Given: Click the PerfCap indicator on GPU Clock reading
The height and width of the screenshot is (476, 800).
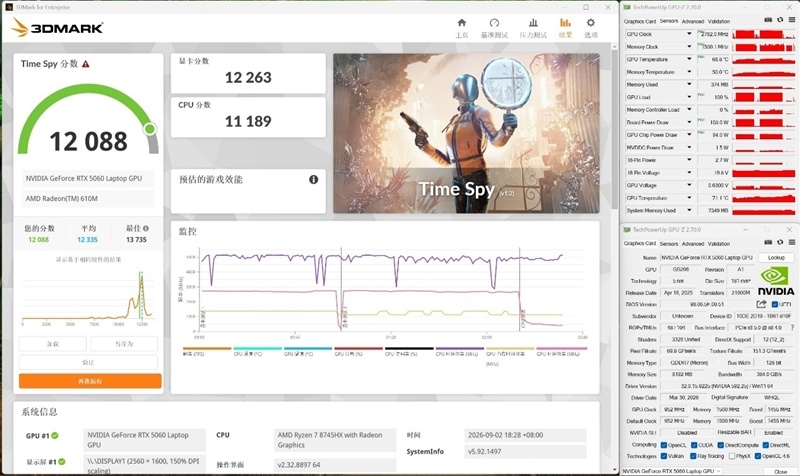Looking at the screenshot, I should 701,32.
